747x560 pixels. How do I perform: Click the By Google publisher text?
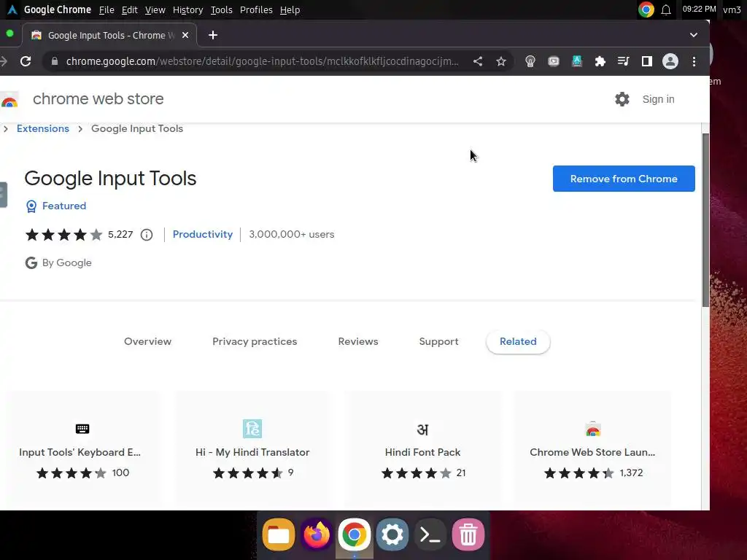pyautogui.click(x=66, y=263)
